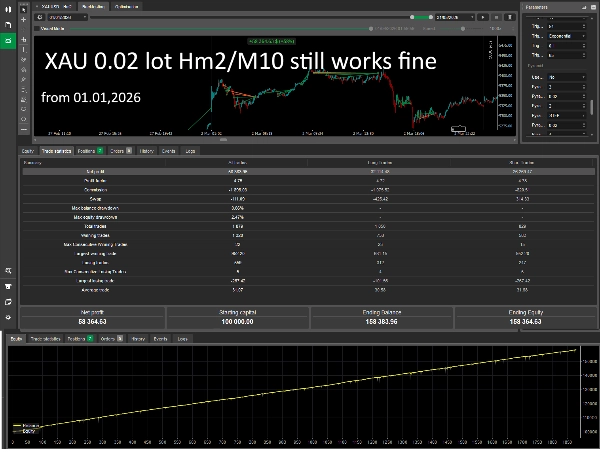The image size is (600, 452).
Task: Click the Parameters panel collapse icon
Action: pos(593,7)
